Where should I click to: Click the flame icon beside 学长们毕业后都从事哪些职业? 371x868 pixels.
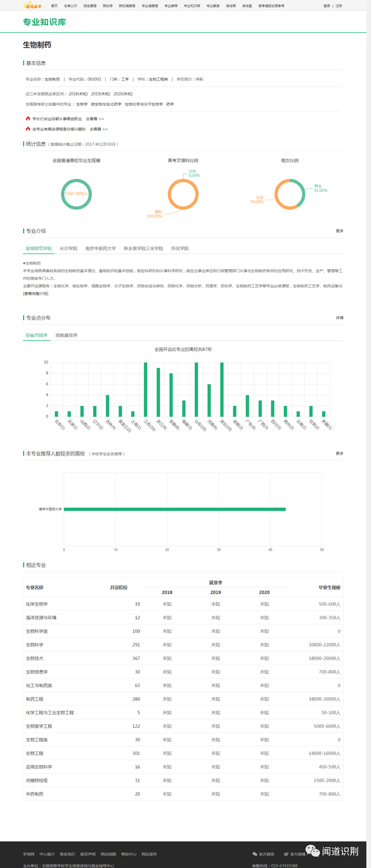pyautogui.click(x=27, y=118)
